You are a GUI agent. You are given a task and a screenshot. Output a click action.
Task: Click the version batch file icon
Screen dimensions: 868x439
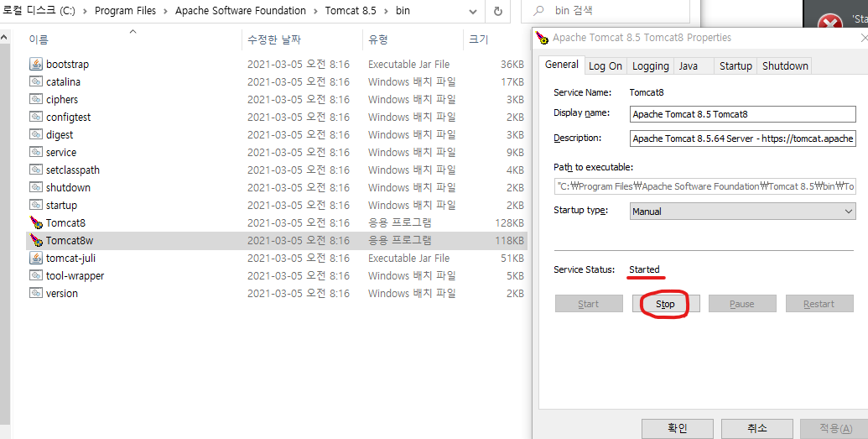pos(36,293)
